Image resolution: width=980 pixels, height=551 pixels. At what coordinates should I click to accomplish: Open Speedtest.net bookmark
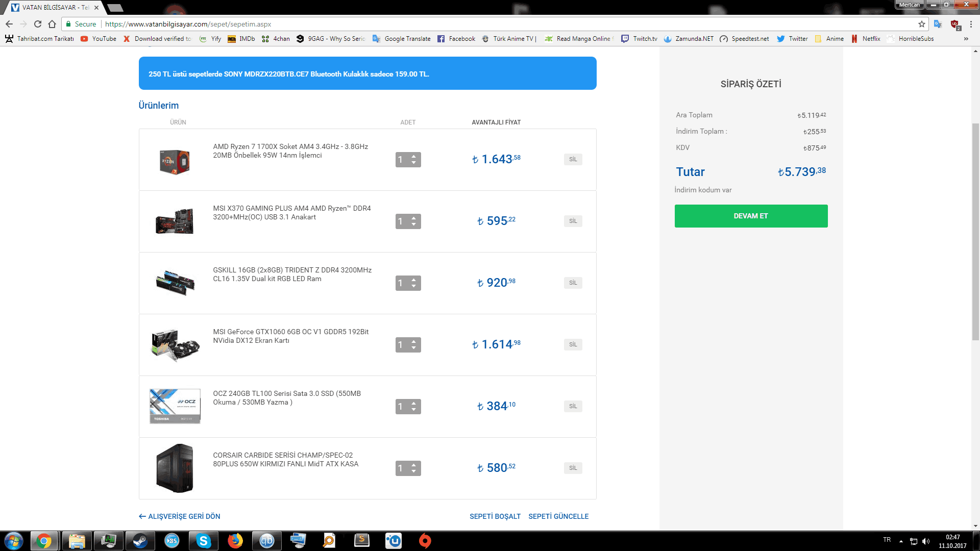click(x=744, y=39)
